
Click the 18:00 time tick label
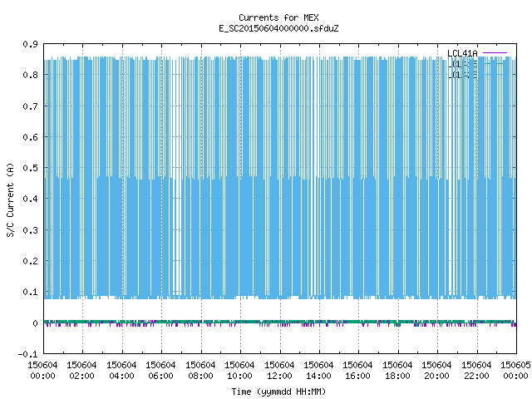point(397,376)
